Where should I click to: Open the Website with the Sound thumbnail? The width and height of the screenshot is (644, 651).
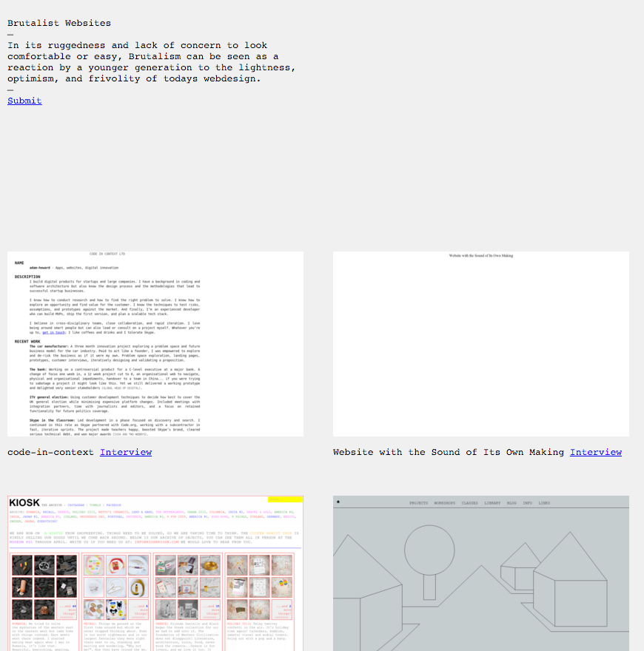pyautogui.click(x=480, y=343)
